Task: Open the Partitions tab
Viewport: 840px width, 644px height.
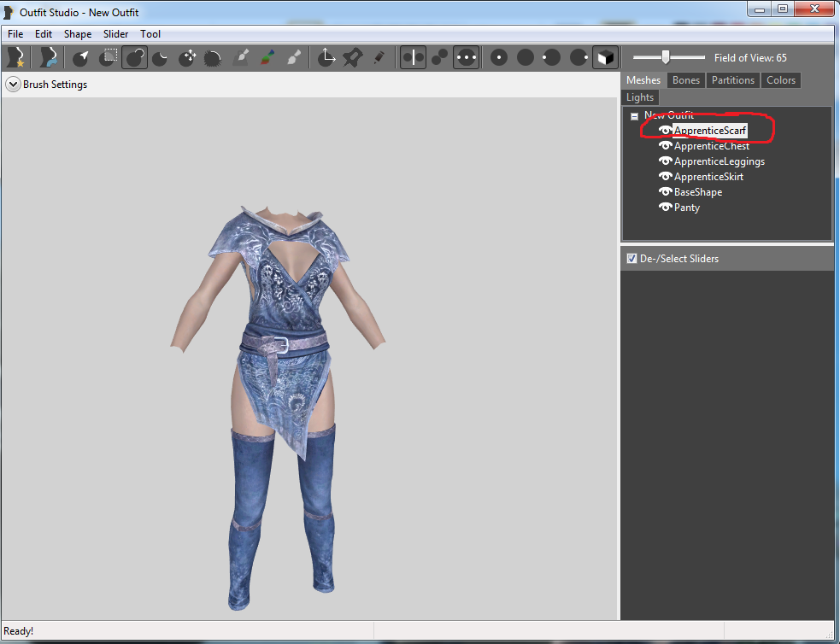Action: point(733,80)
